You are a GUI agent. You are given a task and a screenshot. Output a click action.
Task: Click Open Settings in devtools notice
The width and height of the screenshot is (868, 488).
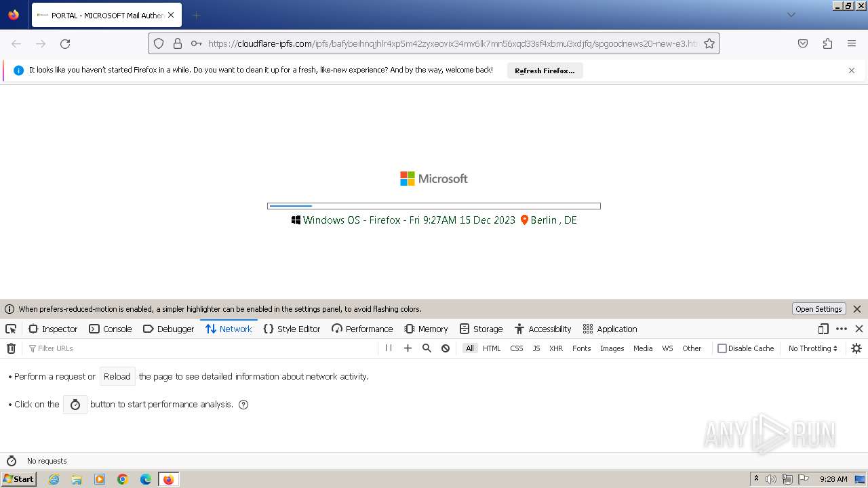coord(818,309)
